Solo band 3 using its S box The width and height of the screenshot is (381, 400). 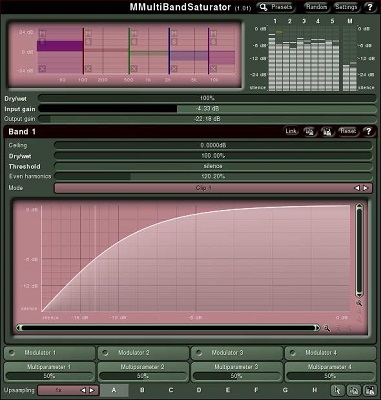pos(134,42)
